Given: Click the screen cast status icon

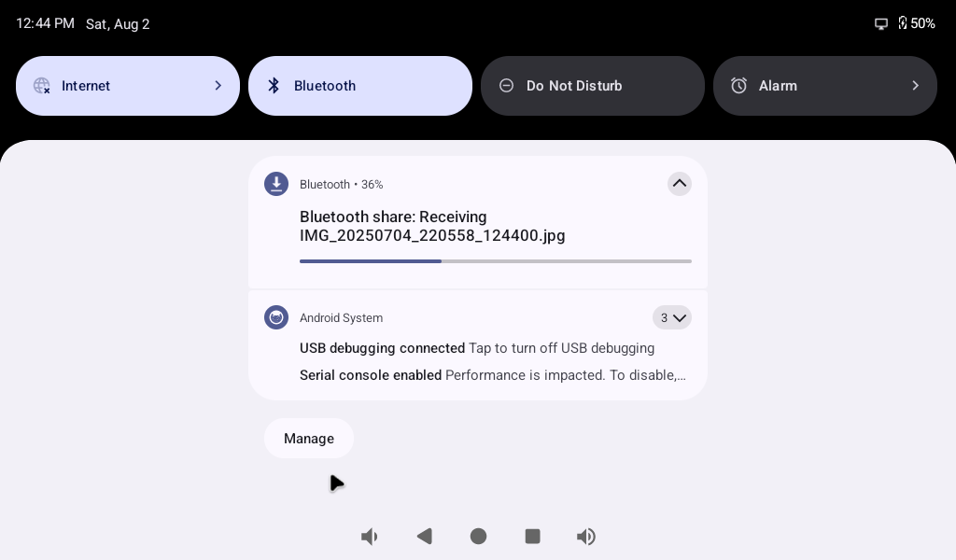Looking at the screenshot, I should click(x=881, y=23).
